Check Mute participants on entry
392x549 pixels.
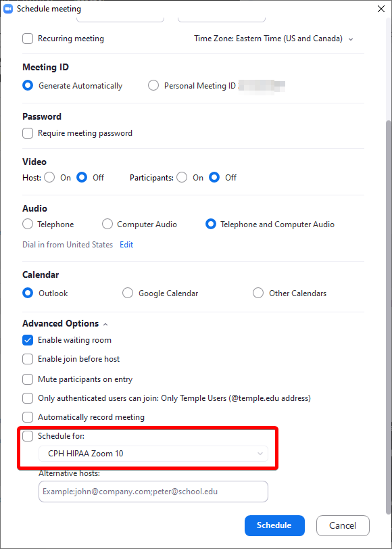(x=28, y=379)
